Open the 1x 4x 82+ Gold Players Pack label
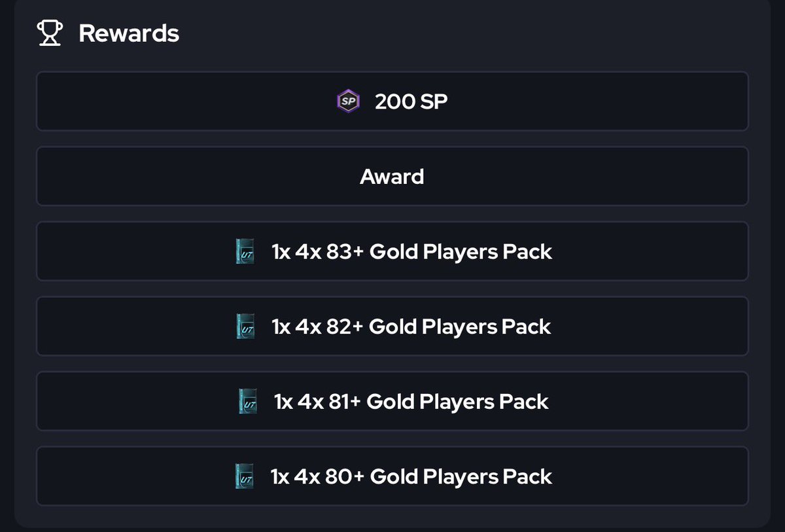785x532 pixels. tap(411, 327)
